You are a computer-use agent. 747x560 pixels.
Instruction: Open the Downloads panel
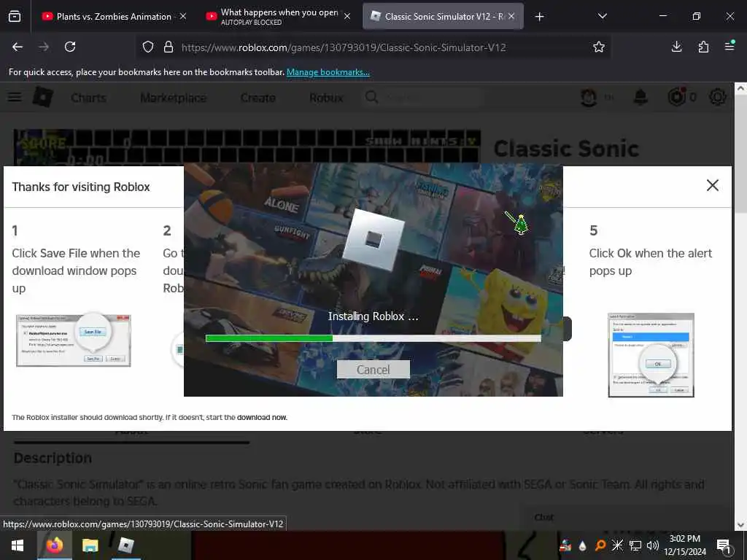(676, 47)
